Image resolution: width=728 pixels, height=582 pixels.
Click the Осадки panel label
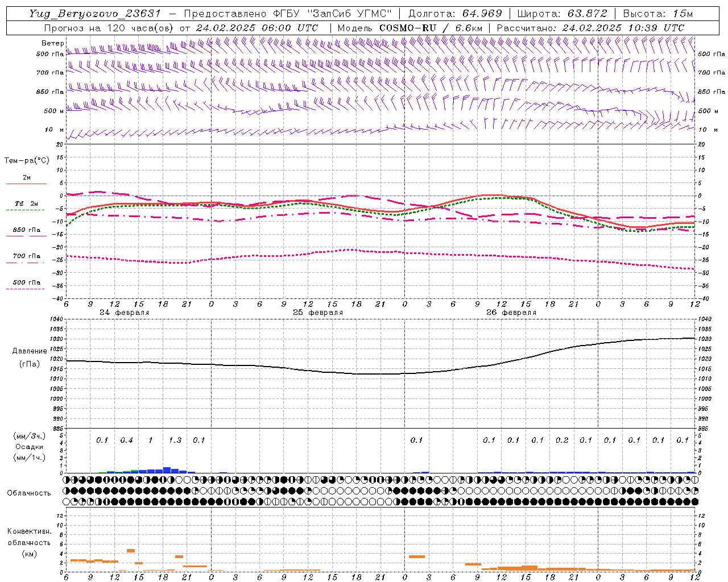pos(30,447)
